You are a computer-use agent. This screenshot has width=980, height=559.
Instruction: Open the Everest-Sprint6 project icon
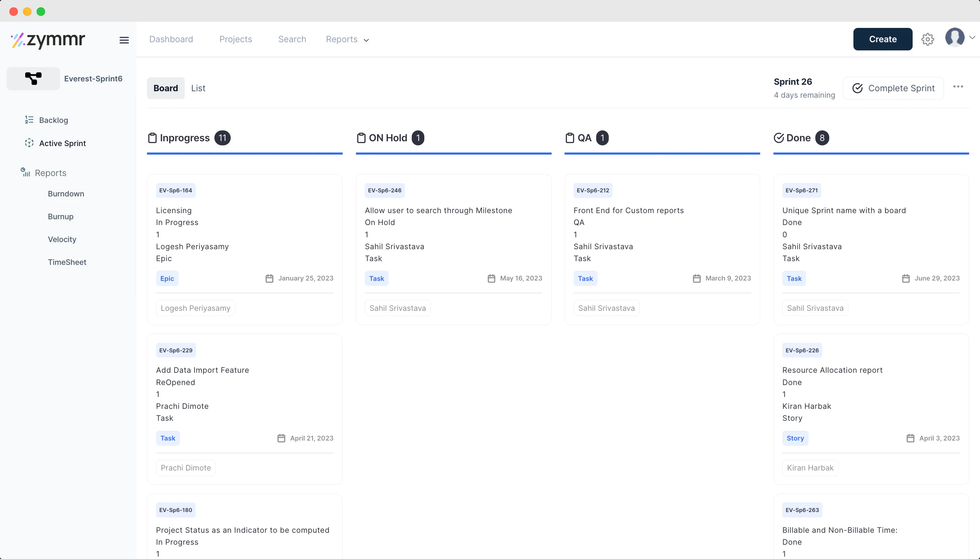click(x=33, y=78)
